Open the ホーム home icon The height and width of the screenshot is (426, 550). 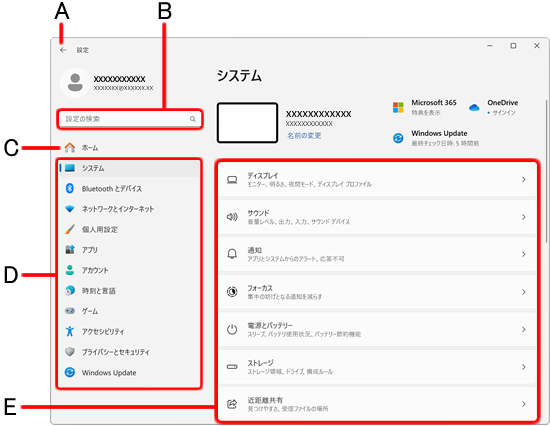click(70, 147)
